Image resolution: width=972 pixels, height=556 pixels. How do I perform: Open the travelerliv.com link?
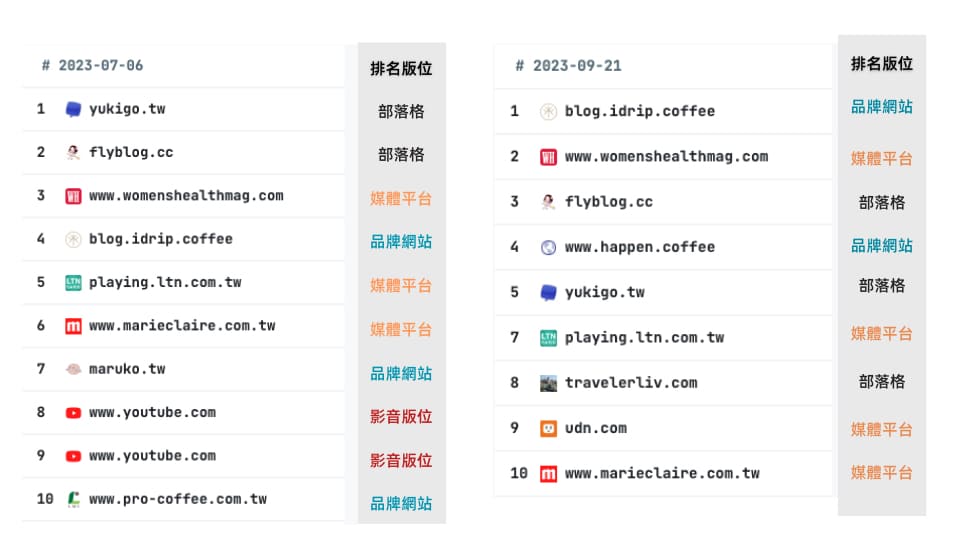tap(630, 383)
